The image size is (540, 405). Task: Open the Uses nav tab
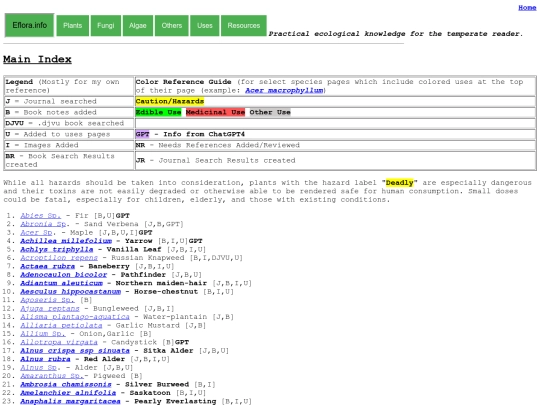205,25
